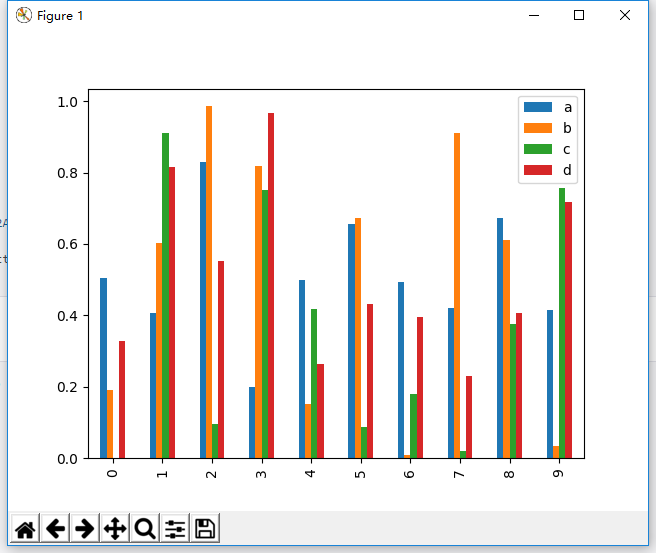Maximize the Figure 1 window
This screenshot has width=656, height=553.
click(x=579, y=15)
